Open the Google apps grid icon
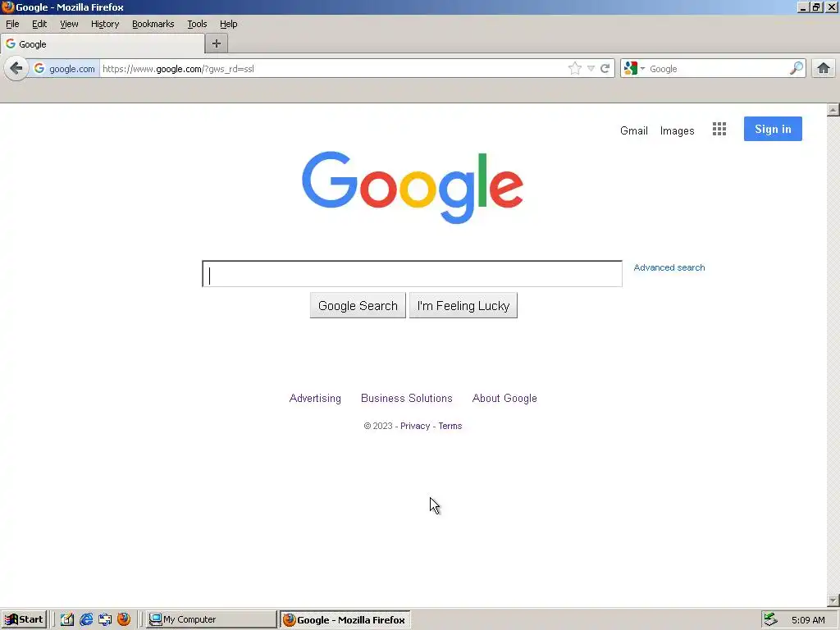 719,129
